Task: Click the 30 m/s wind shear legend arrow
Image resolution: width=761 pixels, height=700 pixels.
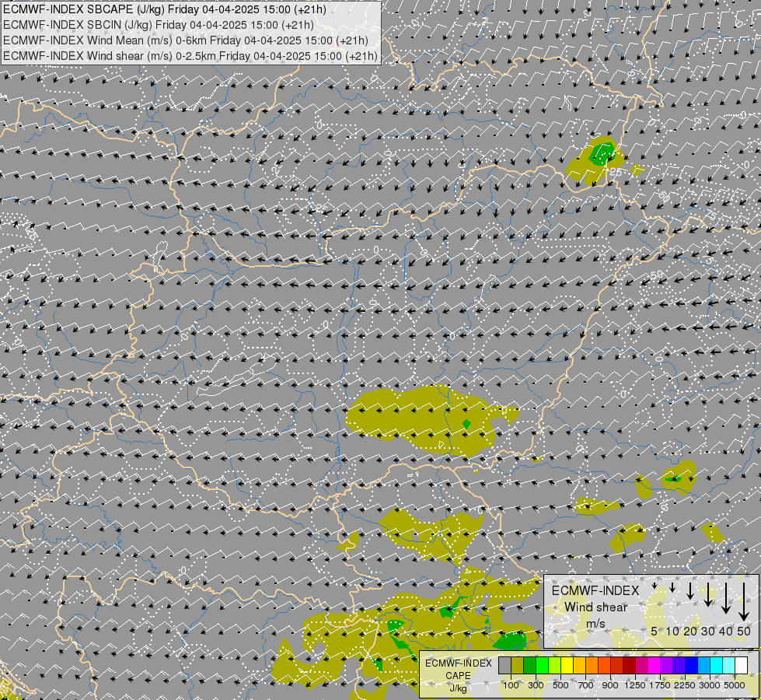Action: [x=708, y=594]
